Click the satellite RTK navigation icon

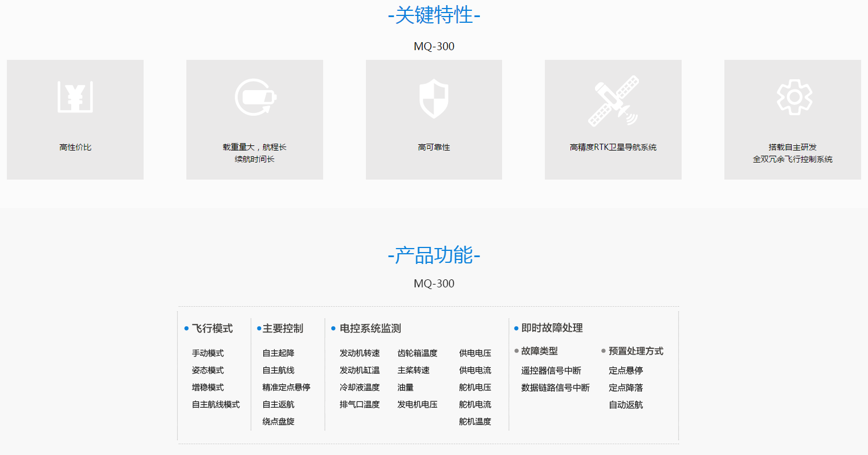point(613,101)
